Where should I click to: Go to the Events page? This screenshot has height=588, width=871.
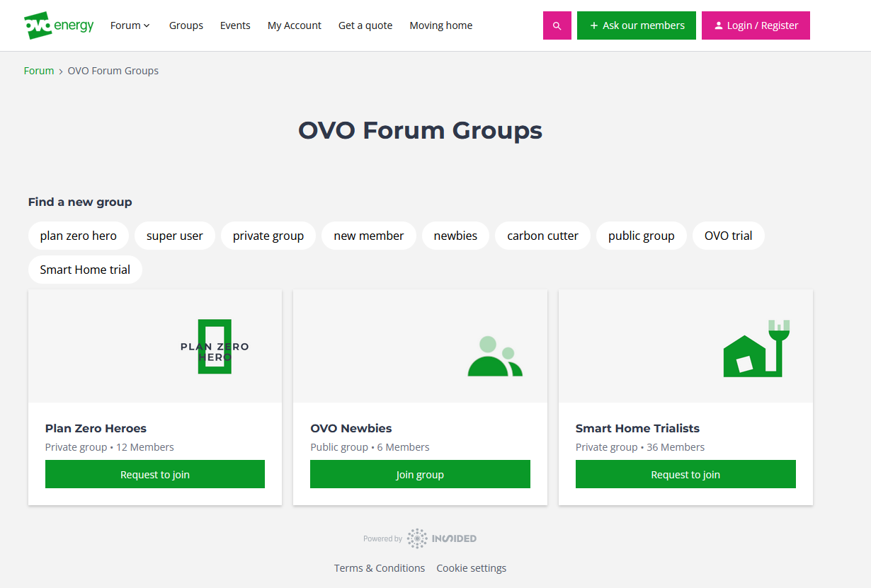click(235, 25)
